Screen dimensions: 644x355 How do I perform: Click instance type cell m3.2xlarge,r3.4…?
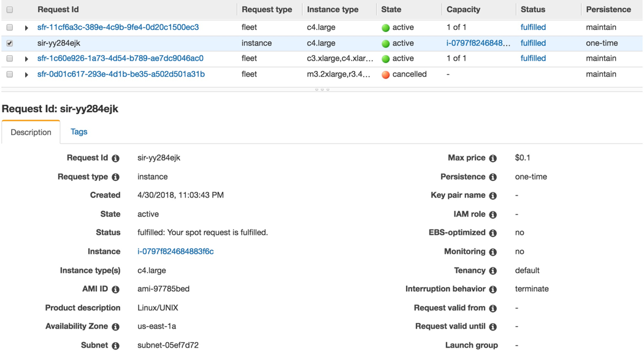pos(339,74)
